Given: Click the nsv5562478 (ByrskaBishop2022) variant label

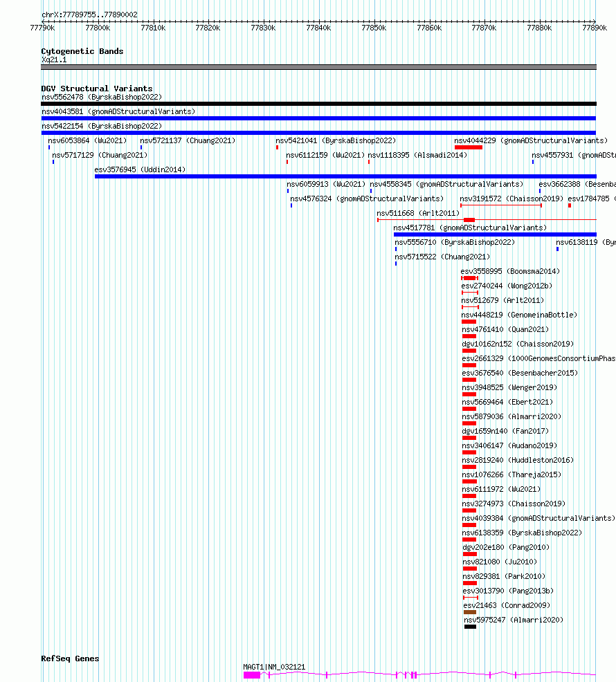Looking at the screenshot, I should (102, 97).
